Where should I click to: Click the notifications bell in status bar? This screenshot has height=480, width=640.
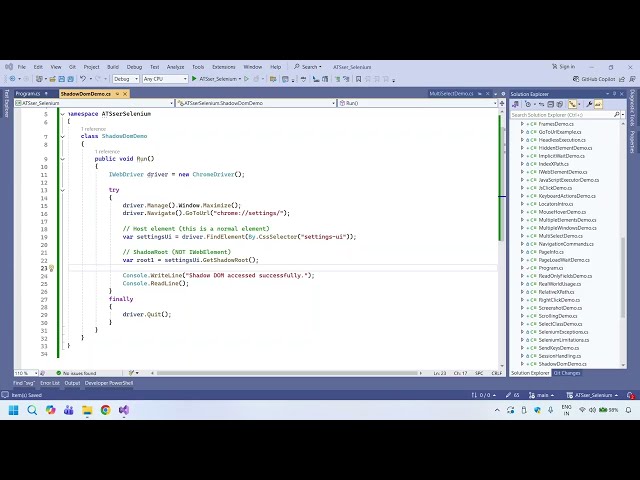click(631, 395)
